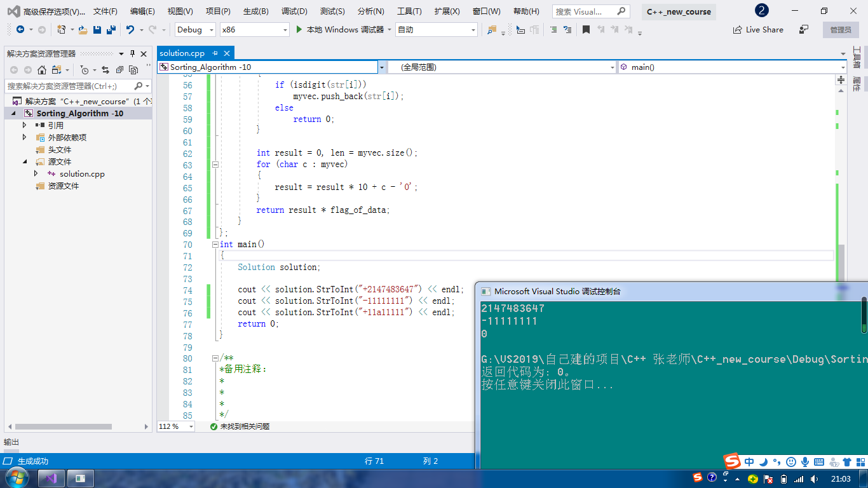Open the 分析(N) menu
Screen dimensions: 868x488
pos(371,11)
